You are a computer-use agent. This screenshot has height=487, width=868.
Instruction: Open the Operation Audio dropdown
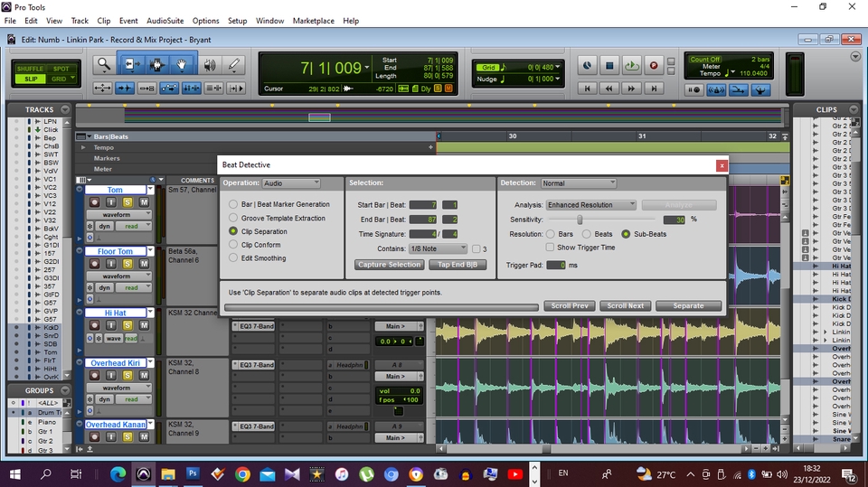click(x=291, y=183)
